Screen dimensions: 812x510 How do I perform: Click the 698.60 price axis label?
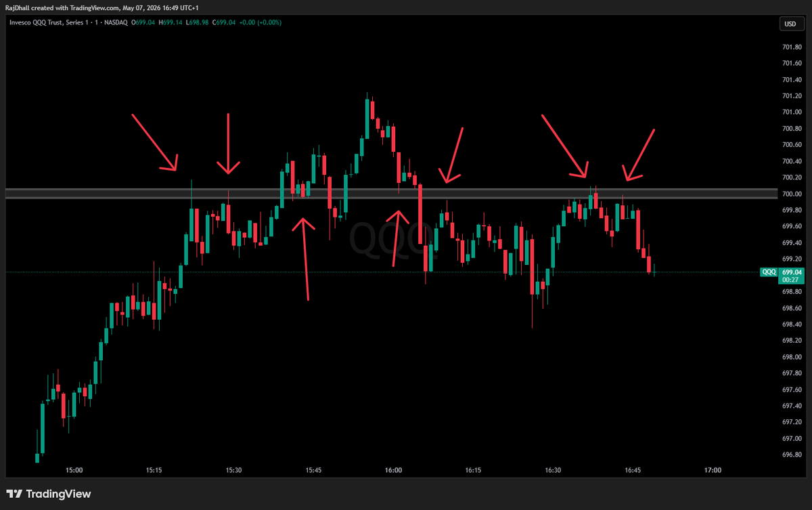[792, 308]
